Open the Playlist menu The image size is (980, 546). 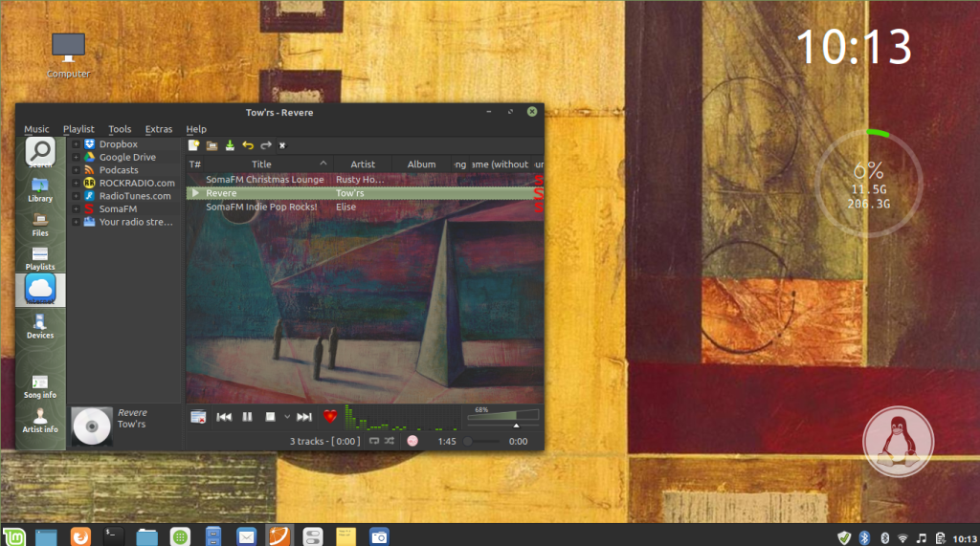[x=78, y=129]
